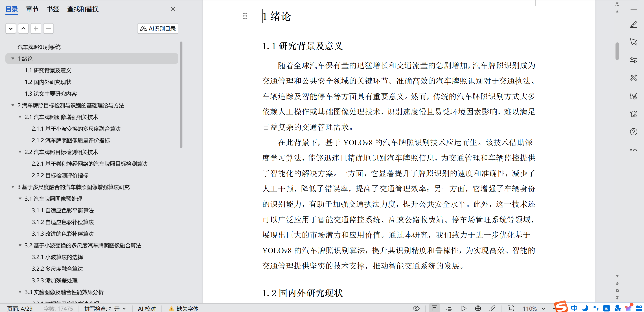This screenshot has width=644, height=312.
Task: Click the brush writing mode icon in status bar
Action: tap(492, 308)
